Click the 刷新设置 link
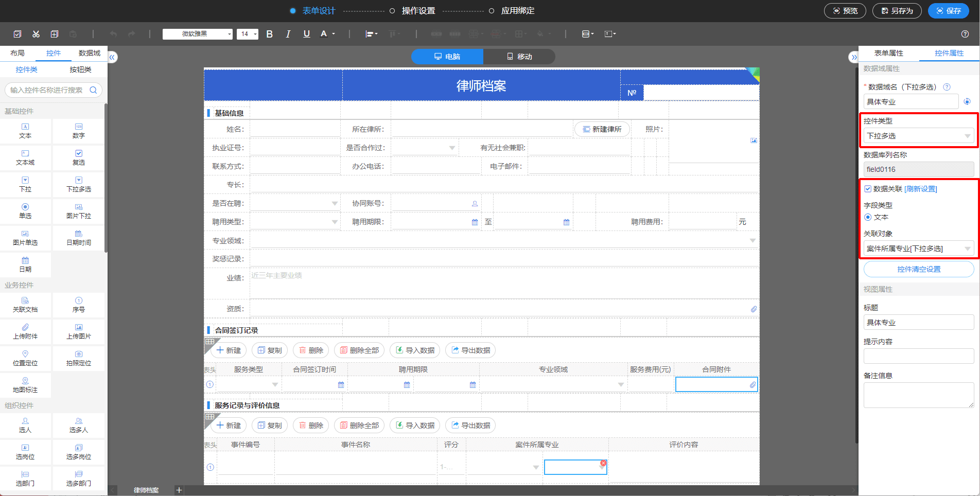This screenshot has width=980, height=496. point(921,189)
